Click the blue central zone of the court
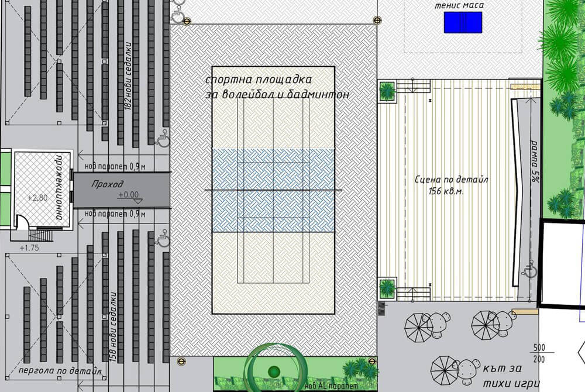Viewport: 585px width, 392px height. click(273, 191)
